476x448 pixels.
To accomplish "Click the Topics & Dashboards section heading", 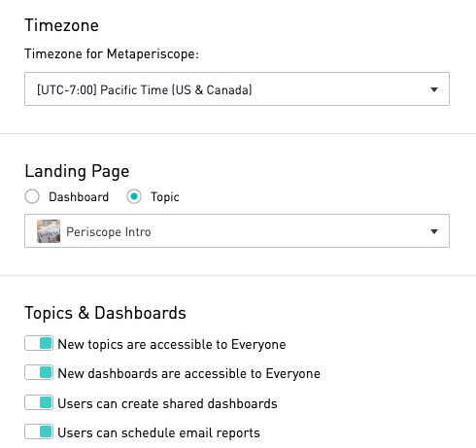I will pyautogui.click(x=106, y=313).
